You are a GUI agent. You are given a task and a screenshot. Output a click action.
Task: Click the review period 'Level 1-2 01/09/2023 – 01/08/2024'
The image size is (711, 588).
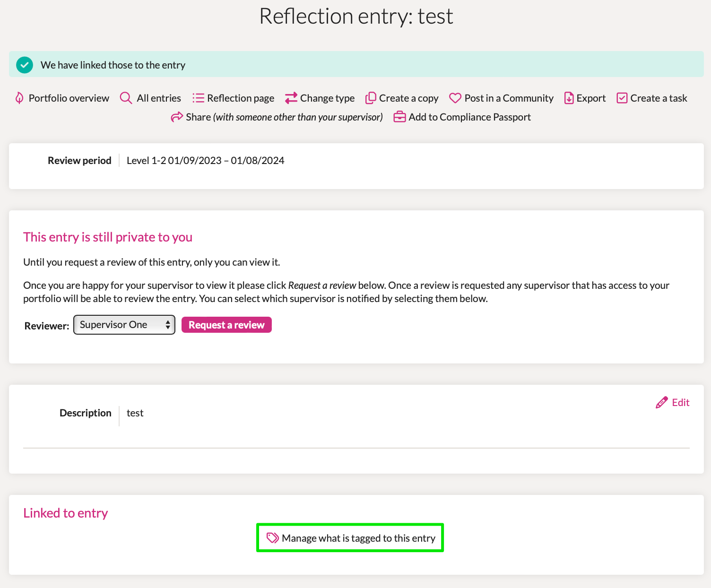tap(205, 160)
